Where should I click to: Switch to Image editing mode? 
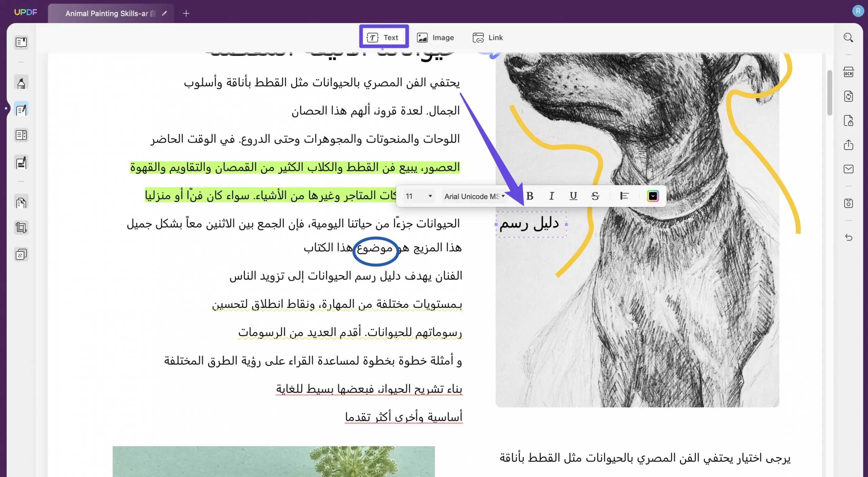point(435,37)
